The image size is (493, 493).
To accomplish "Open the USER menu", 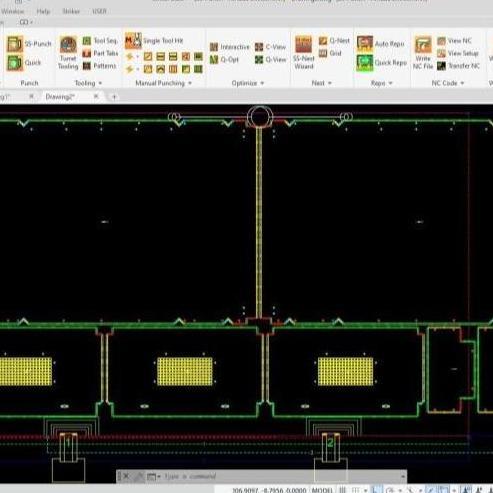I will (99, 11).
